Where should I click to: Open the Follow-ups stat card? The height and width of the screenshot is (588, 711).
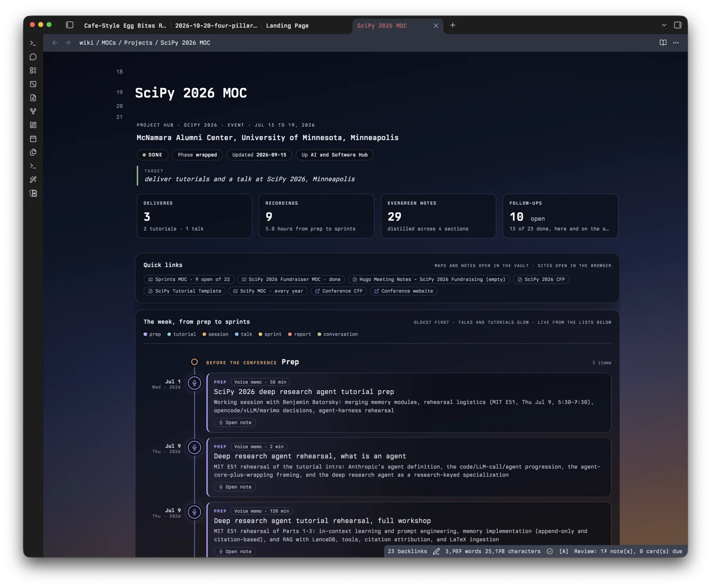click(x=560, y=216)
